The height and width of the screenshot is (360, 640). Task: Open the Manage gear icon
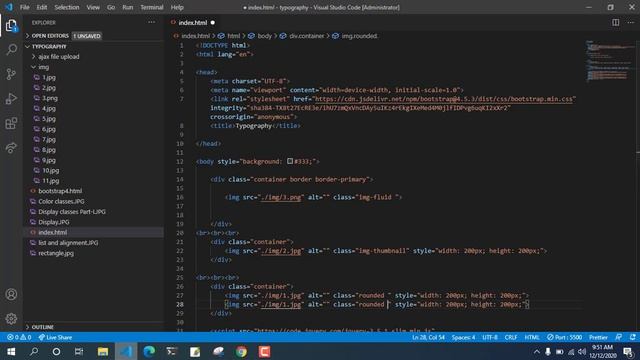pos(11,318)
